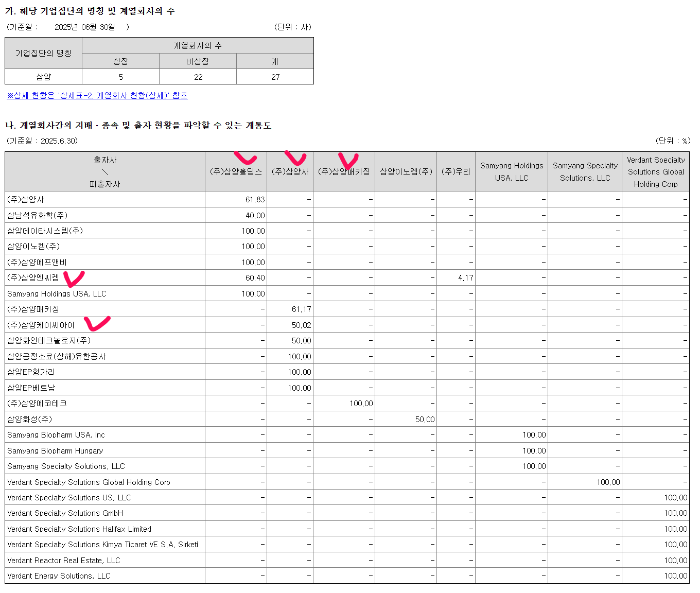Select the (주)삼양에코테크 row label
Viewport: 700px width, 593px height.
point(37,403)
